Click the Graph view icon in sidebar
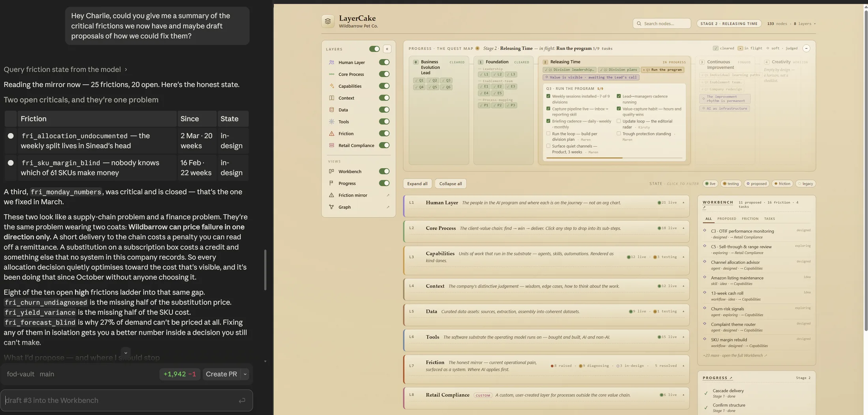Screen dimensions: 868x415 [331, 207]
